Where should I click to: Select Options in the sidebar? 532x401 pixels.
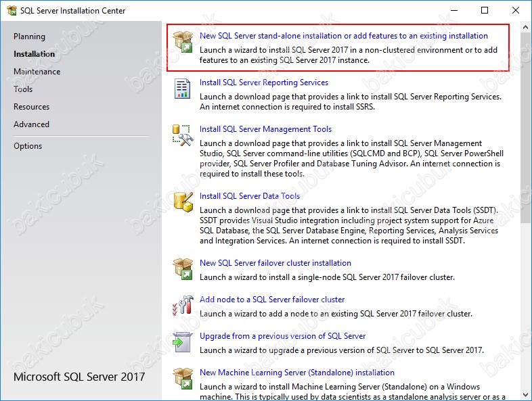[28, 146]
